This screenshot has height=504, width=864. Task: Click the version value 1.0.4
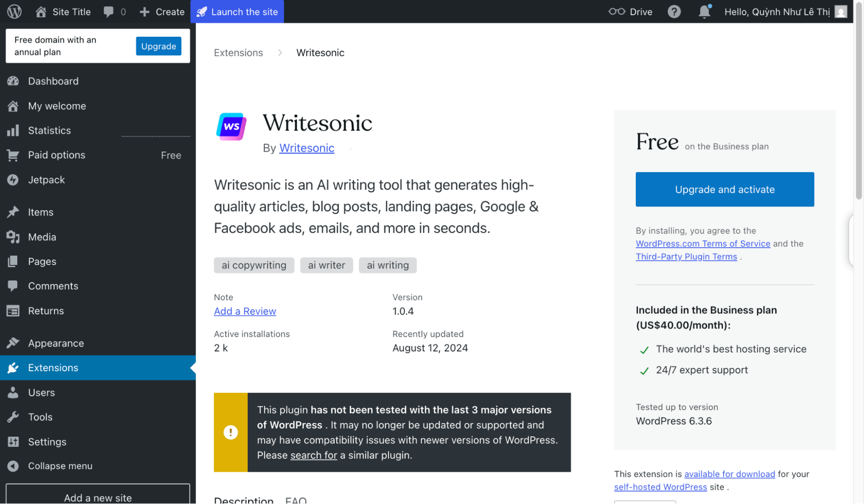(x=403, y=311)
